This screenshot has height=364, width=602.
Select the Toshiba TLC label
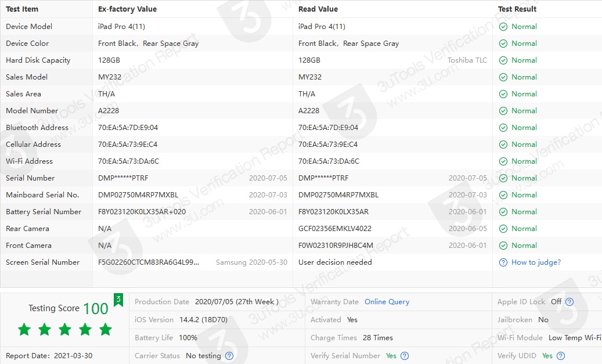coord(467,60)
